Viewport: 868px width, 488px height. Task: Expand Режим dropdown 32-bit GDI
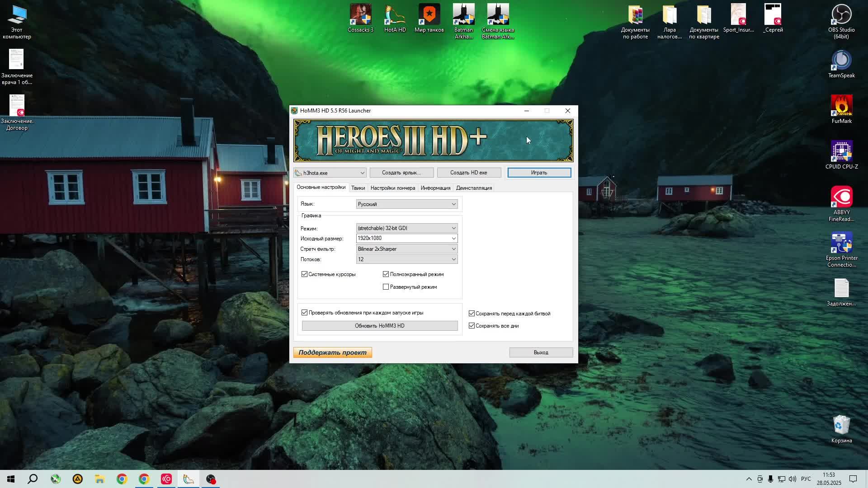coord(407,228)
